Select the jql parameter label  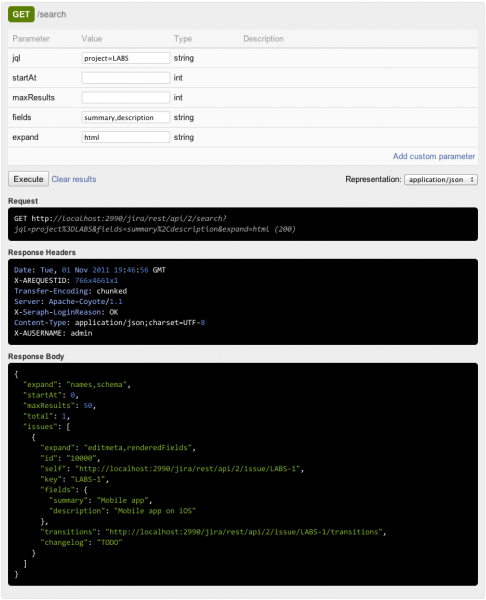(16, 58)
